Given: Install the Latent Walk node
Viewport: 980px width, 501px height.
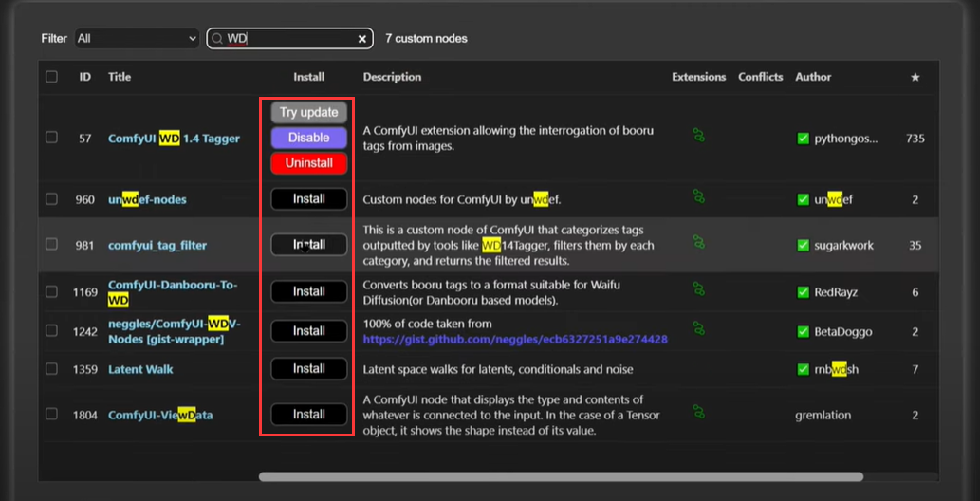Looking at the screenshot, I should point(308,368).
